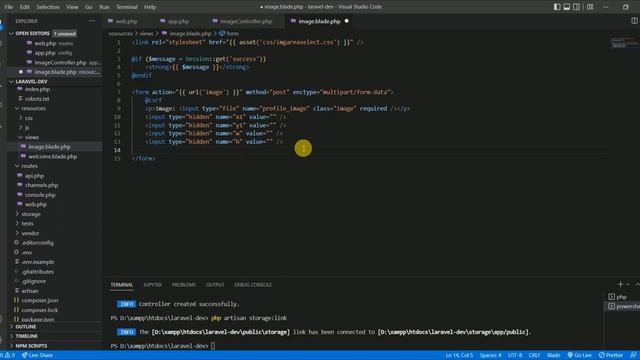Open the Edit menu
Screen dimensions: 640x360
click(24, 7)
